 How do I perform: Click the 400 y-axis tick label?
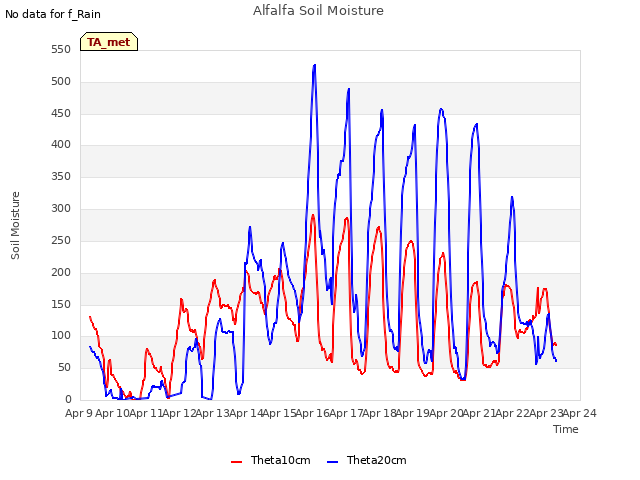pos(61,144)
